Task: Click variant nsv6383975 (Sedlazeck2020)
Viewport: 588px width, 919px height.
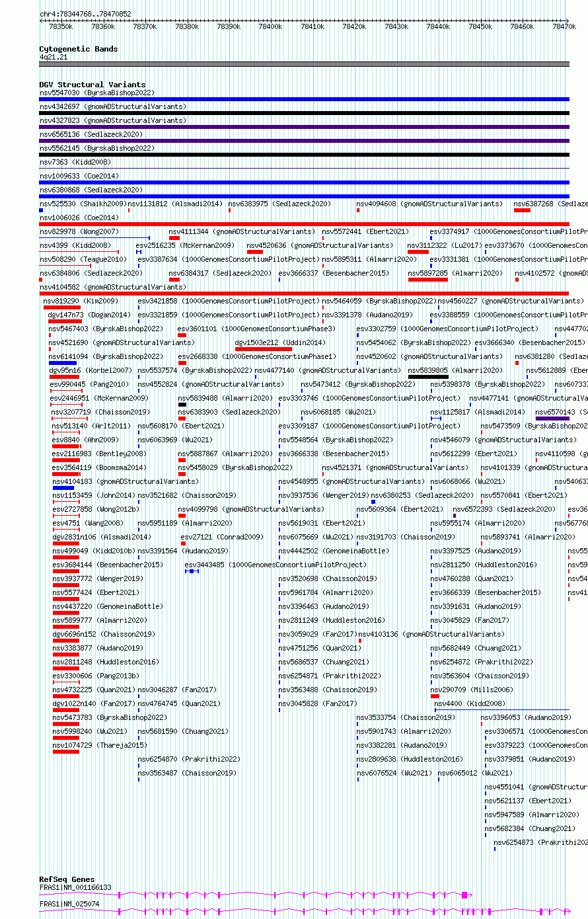Action: [x=280, y=204]
